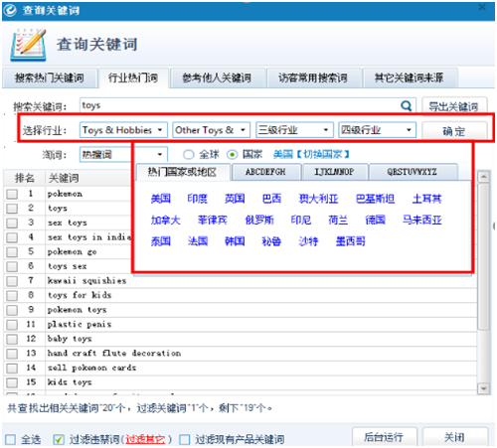Viewport: 497px width, 448px height.
Task: Choose 印度 from hot countries
Action: [x=198, y=199]
